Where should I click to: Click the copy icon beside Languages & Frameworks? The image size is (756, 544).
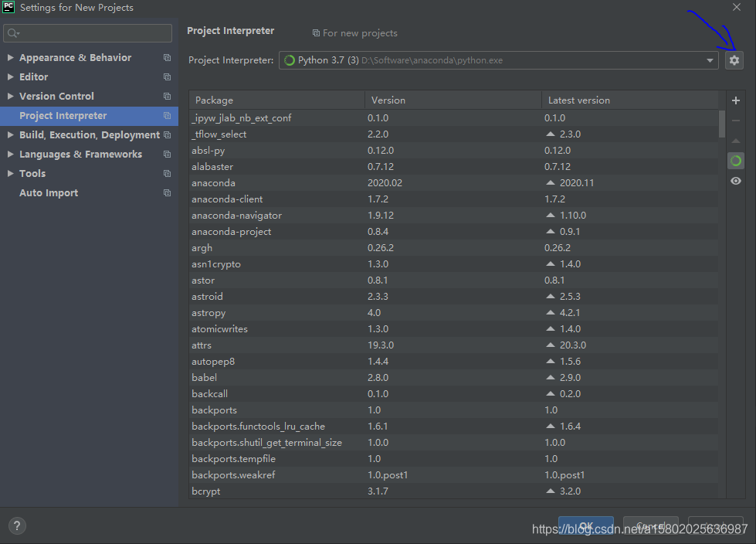[x=168, y=154]
